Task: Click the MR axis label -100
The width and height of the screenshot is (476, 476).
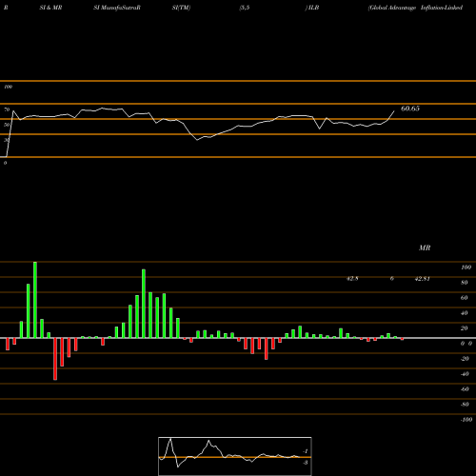Action: click(x=466, y=420)
